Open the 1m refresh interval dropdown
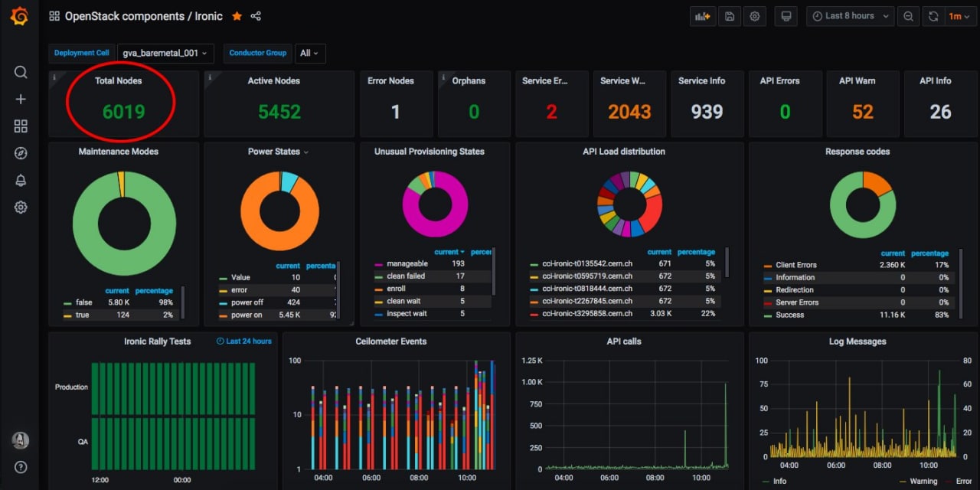This screenshot has width=980, height=490. (959, 16)
